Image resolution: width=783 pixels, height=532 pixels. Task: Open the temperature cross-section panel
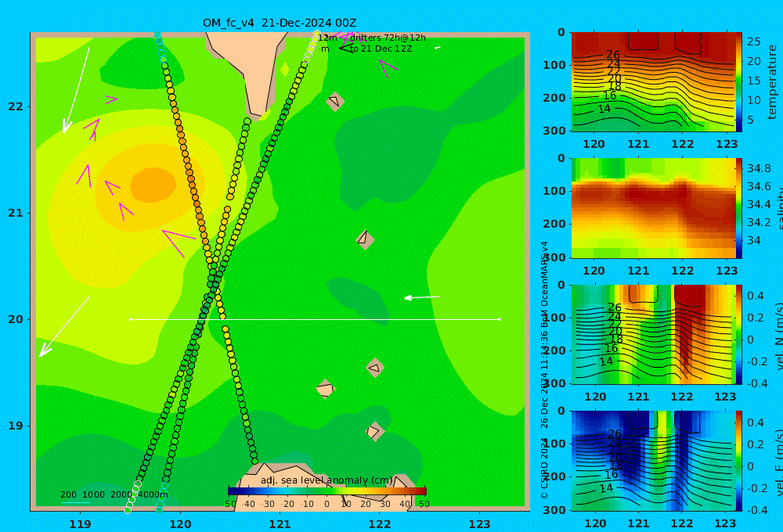653,82
